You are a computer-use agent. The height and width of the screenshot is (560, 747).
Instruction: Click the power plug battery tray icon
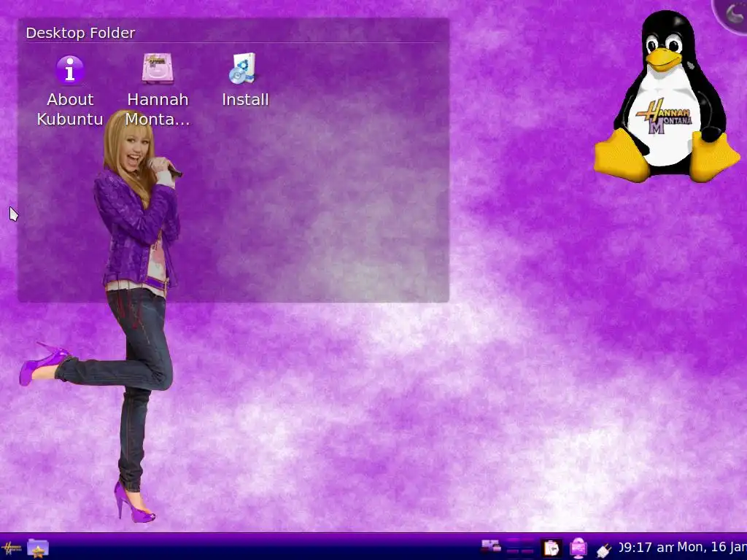click(x=604, y=550)
